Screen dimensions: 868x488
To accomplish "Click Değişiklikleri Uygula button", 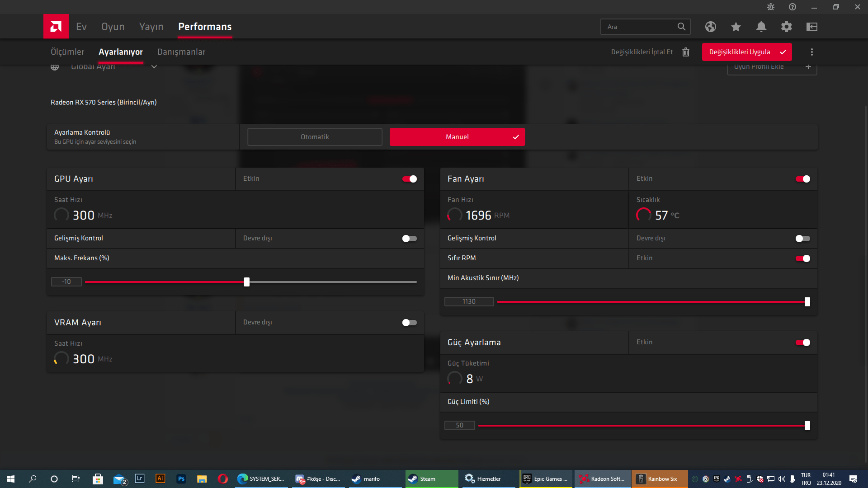I will pos(746,52).
